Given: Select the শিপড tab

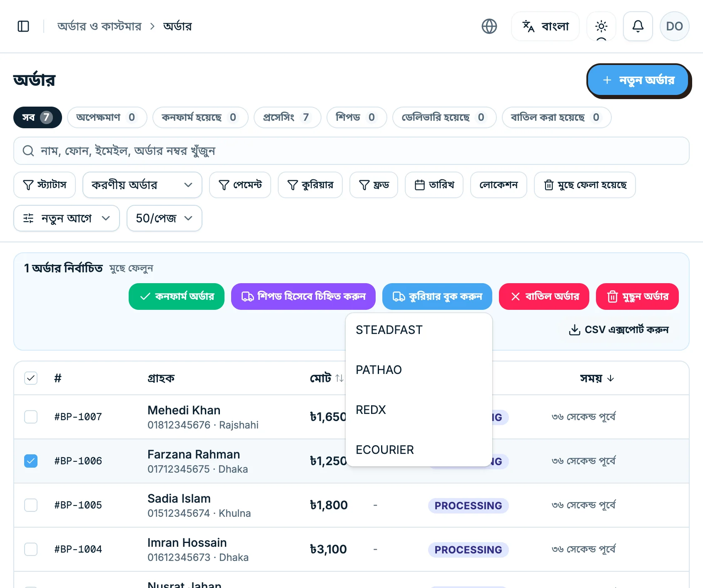Looking at the screenshot, I should pos(357,117).
